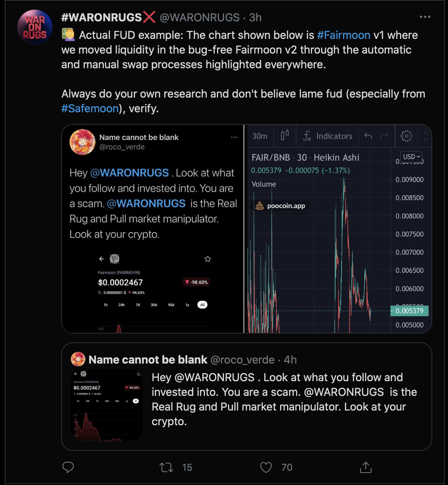Click the reply speech bubble icon
Screen dimensions: 448x485
[x=68, y=467]
